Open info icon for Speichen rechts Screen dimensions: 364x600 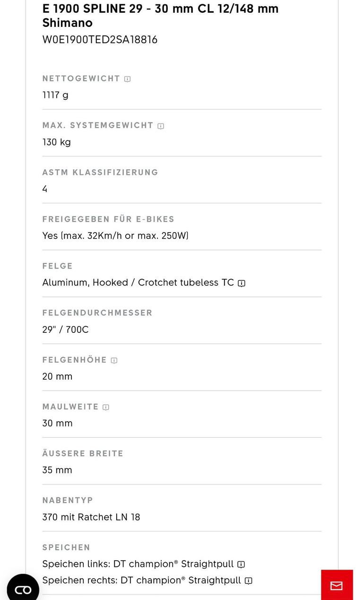pyautogui.click(x=249, y=581)
